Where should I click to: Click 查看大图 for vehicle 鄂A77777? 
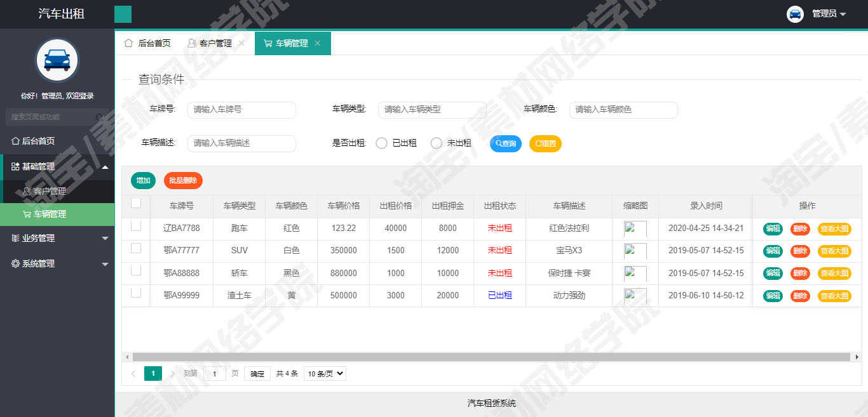834,251
